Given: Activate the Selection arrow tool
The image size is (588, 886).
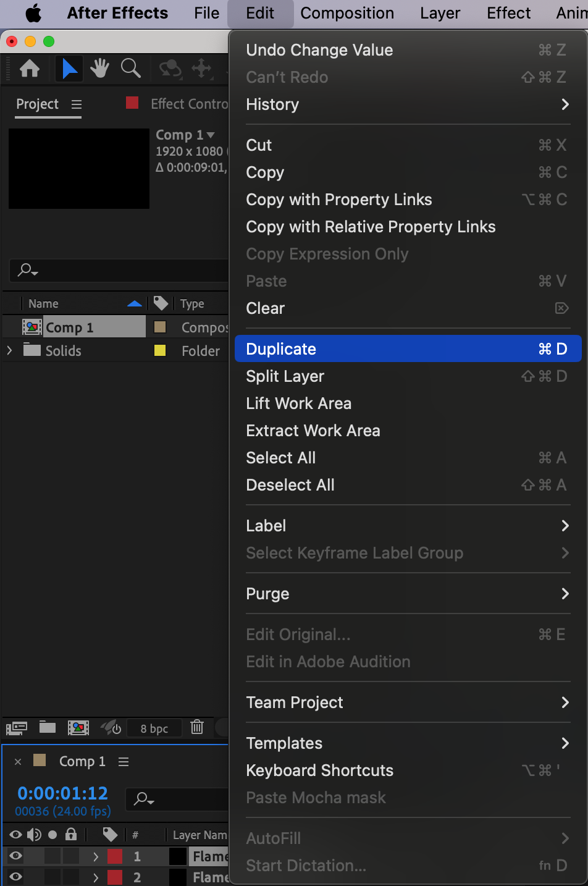Looking at the screenshot, I should tap(70, 68).
